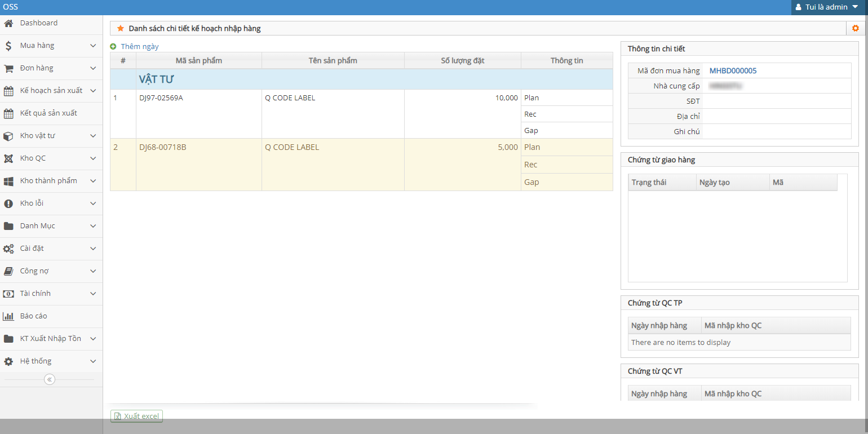Click the shopping cart icon for Đơn hàng

pyautogui.click(x=8, y=68)
